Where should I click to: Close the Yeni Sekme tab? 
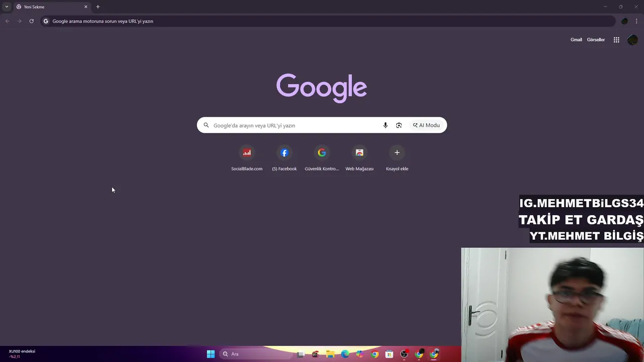pyautogui.click(x=86, y=7)
